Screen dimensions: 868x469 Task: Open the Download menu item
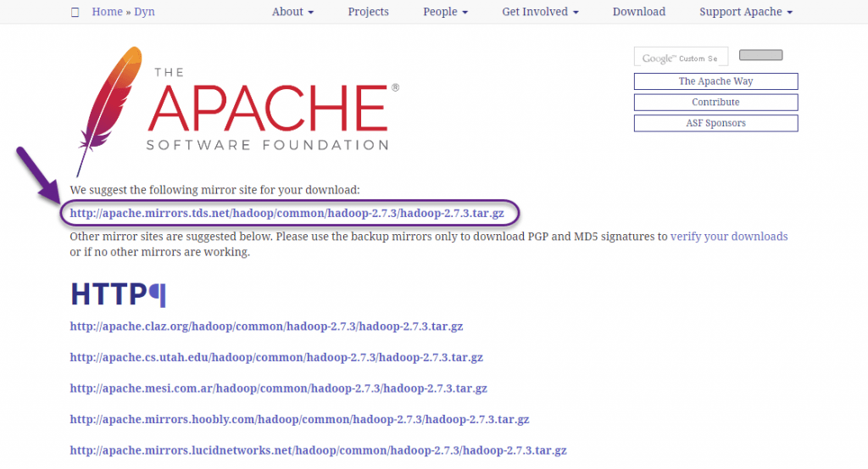tap(638, 12)
